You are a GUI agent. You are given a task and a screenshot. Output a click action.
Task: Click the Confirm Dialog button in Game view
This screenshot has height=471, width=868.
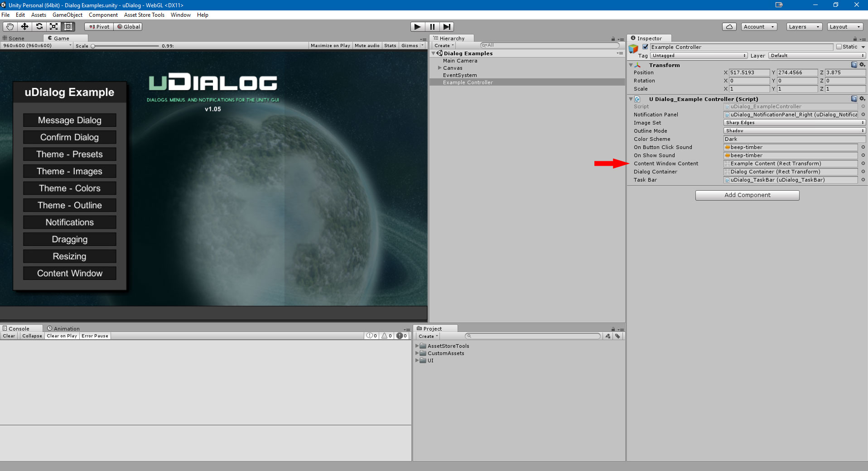tap(69, 137)
